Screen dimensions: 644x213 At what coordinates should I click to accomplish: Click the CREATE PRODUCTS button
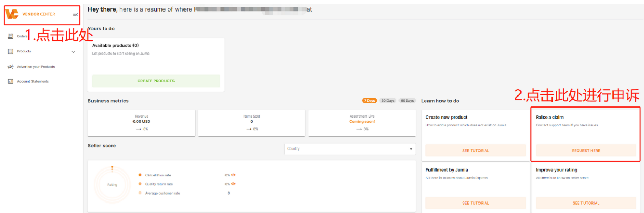tap(156, 81)
